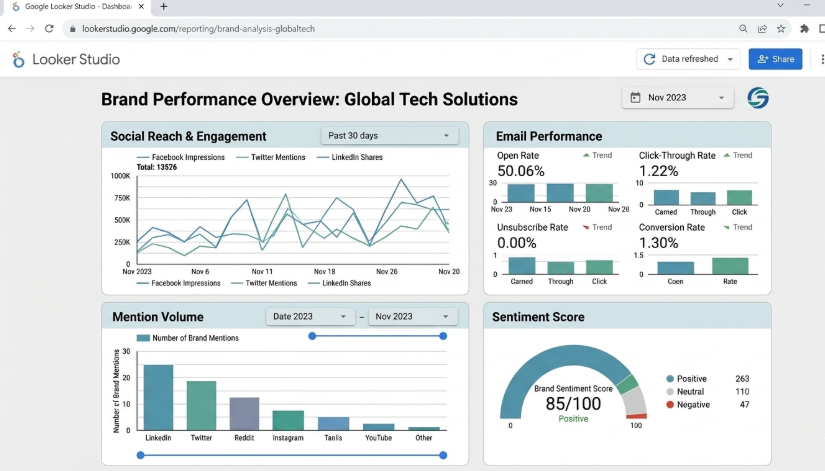The image size is (825, 471).
Task: Open the browser extensions puzzle icon
Action: click(804, 28)
